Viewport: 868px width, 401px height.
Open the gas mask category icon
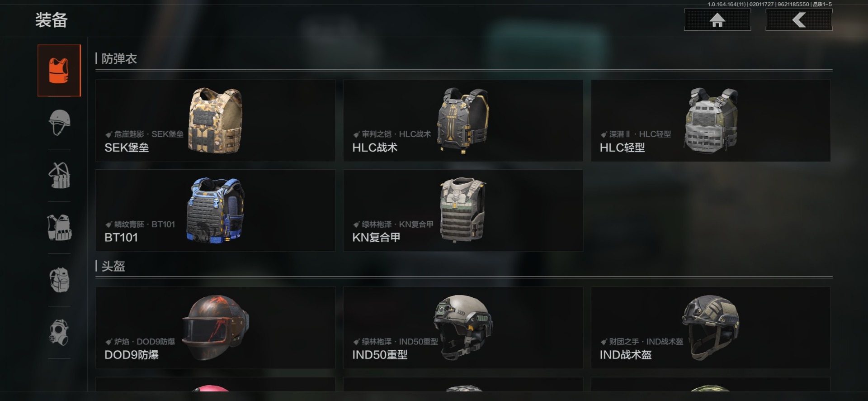[x=59, y=332]
